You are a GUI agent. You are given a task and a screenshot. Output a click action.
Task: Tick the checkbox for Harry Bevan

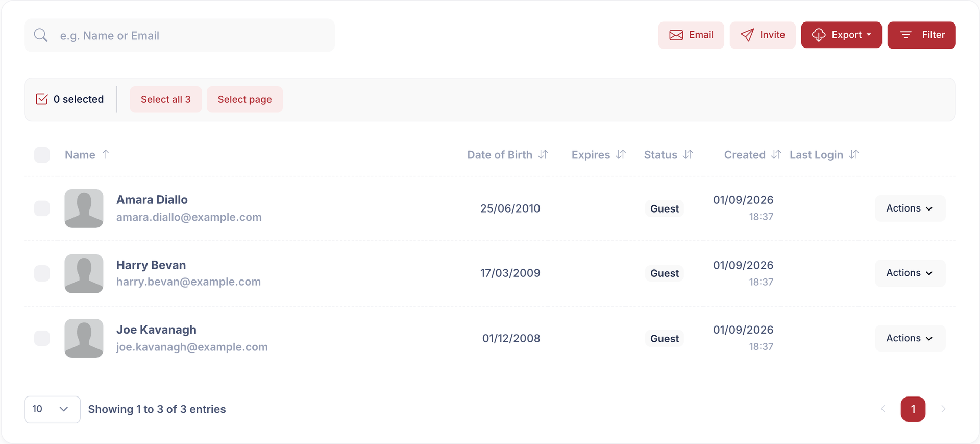coord(42,273)
